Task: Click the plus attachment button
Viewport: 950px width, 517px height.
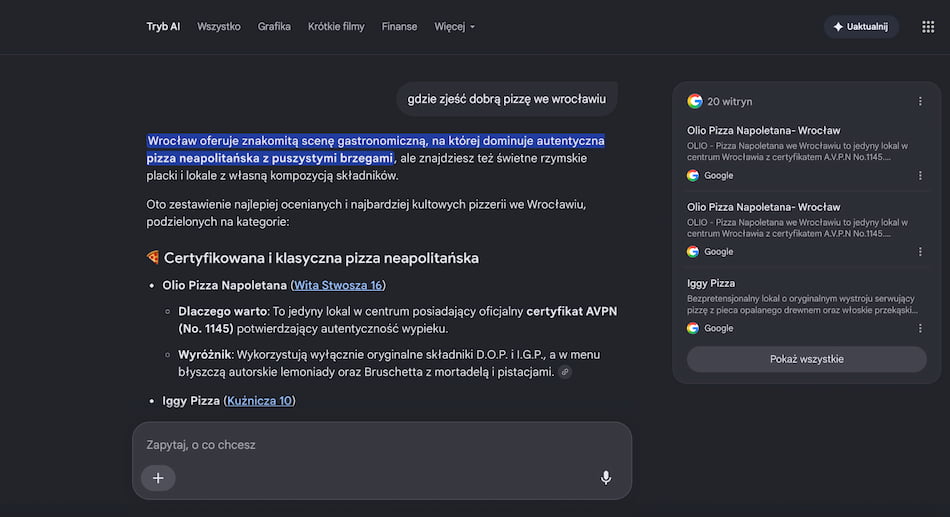Action: [158, 478]
